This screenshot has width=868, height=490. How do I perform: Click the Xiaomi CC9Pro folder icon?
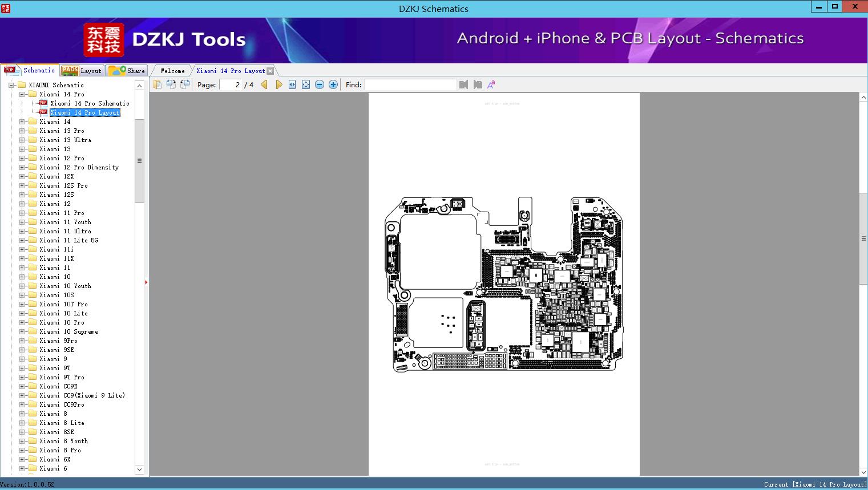tap(33, 404)
